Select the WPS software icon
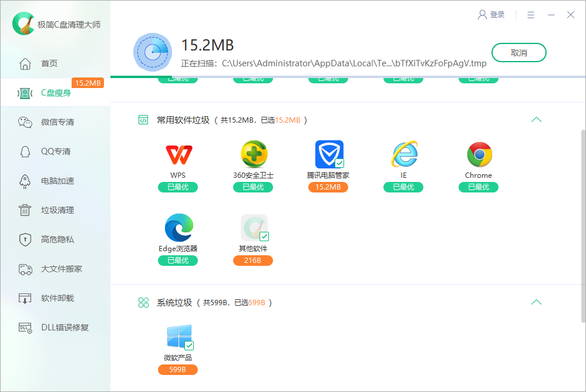586x392 pixels. click(177, 154)
